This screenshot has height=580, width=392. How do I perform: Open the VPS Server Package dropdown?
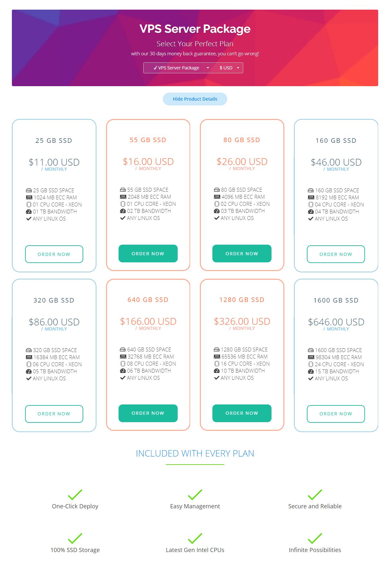(x=181, y=68)
